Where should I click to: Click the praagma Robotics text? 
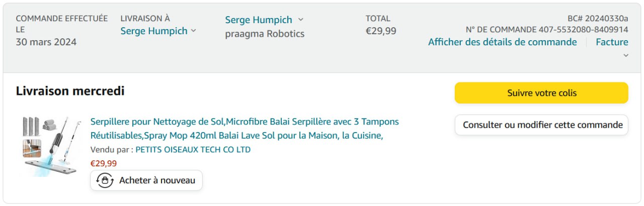pyautogui.click(x=265, y=34)
